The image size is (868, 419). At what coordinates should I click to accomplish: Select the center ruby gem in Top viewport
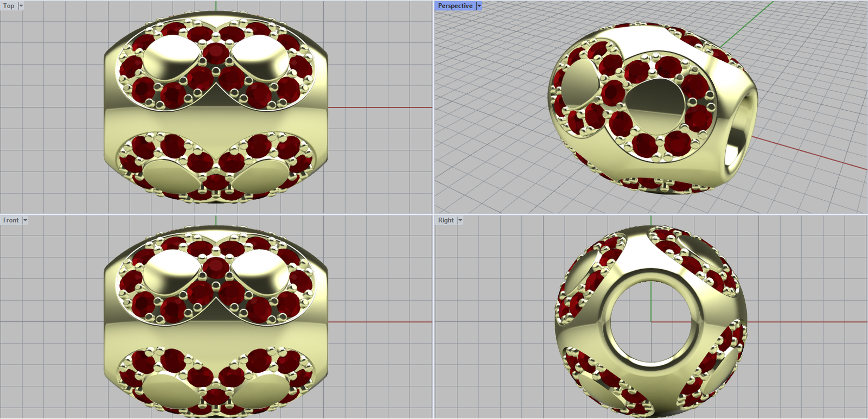(x=216, y=53)
